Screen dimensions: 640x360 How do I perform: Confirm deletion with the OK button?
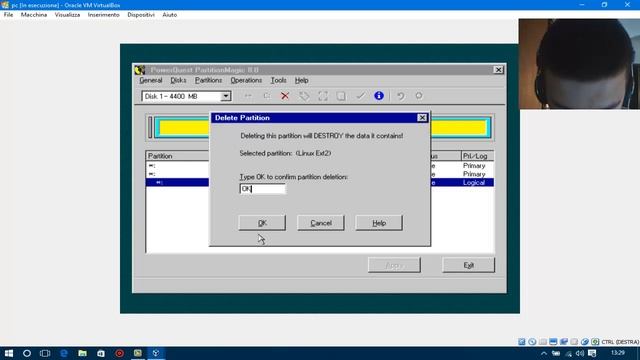tap(262, 223)
